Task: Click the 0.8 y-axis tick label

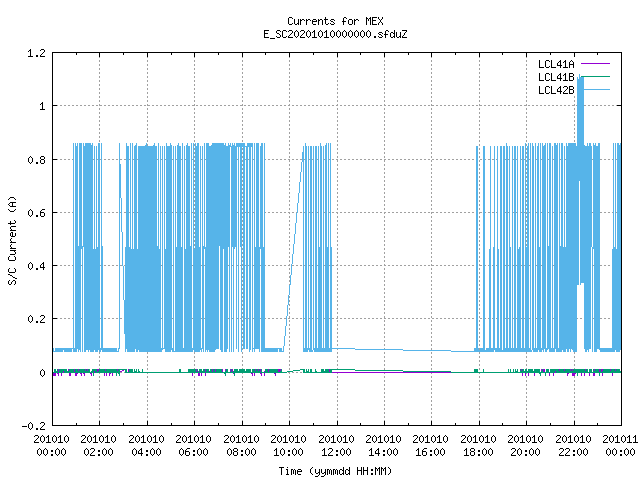Action: pos(36,160)
